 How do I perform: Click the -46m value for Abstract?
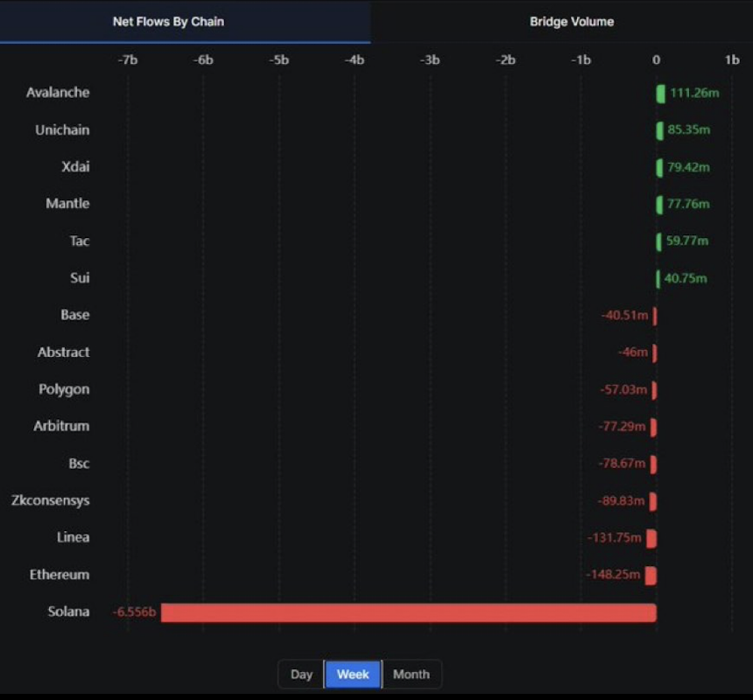tap(633, 352)
